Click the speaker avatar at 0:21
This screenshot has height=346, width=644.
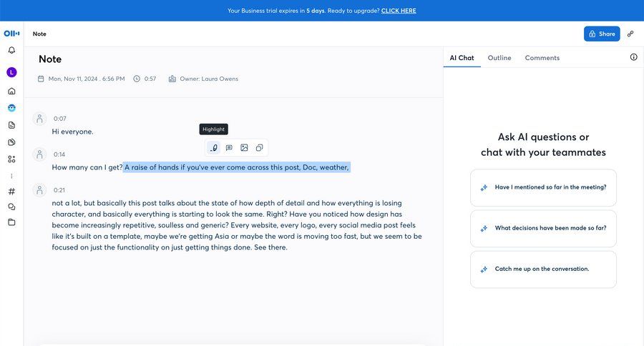[39, 190]
